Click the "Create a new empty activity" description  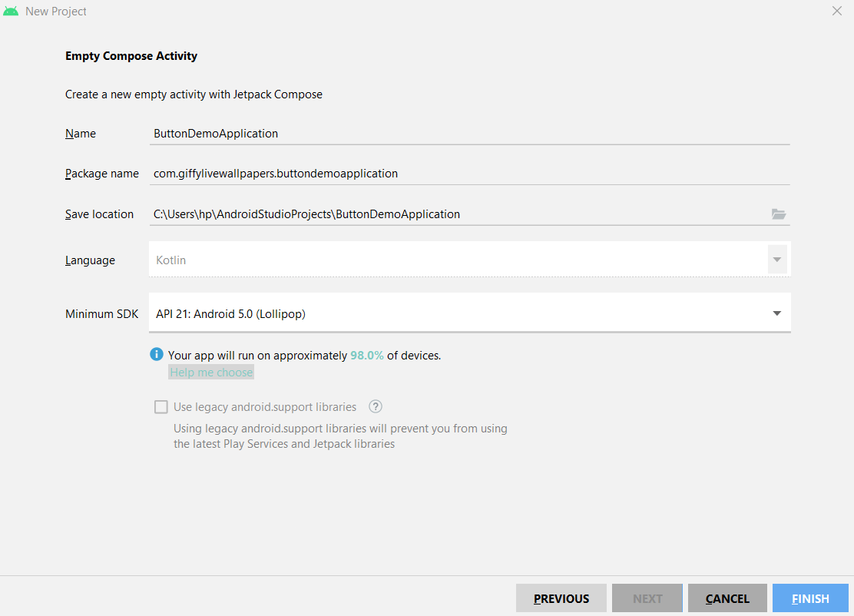194,94
